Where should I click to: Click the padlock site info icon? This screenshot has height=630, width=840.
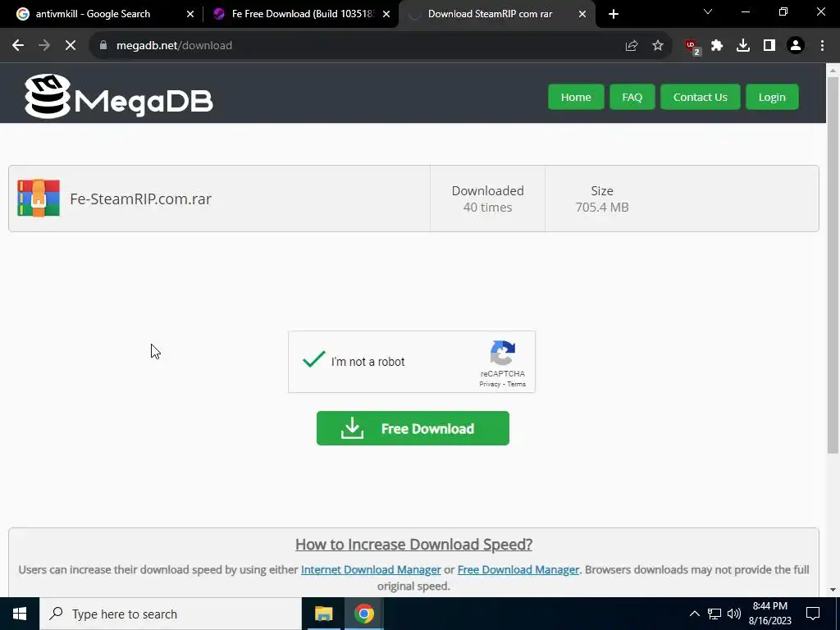[x=103, y=46]
